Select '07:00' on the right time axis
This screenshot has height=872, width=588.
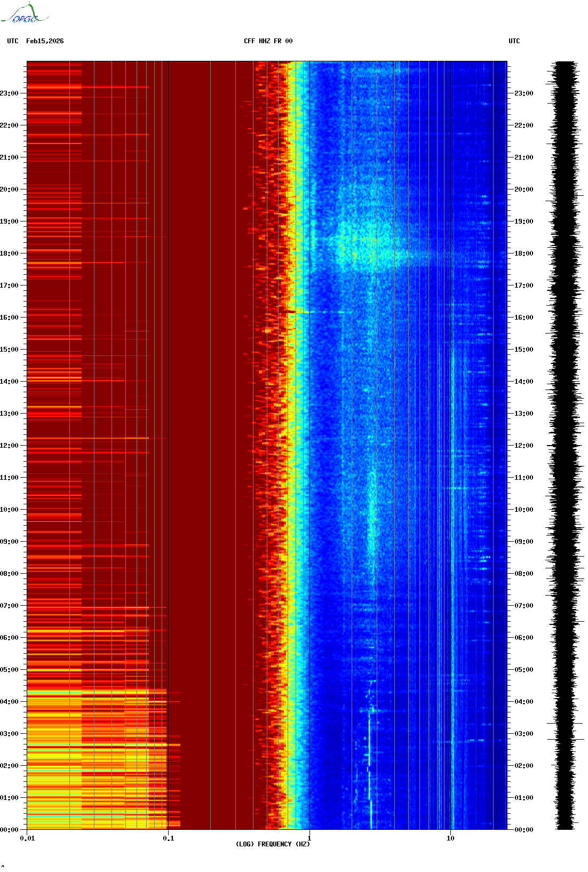[x=523, y=606]
